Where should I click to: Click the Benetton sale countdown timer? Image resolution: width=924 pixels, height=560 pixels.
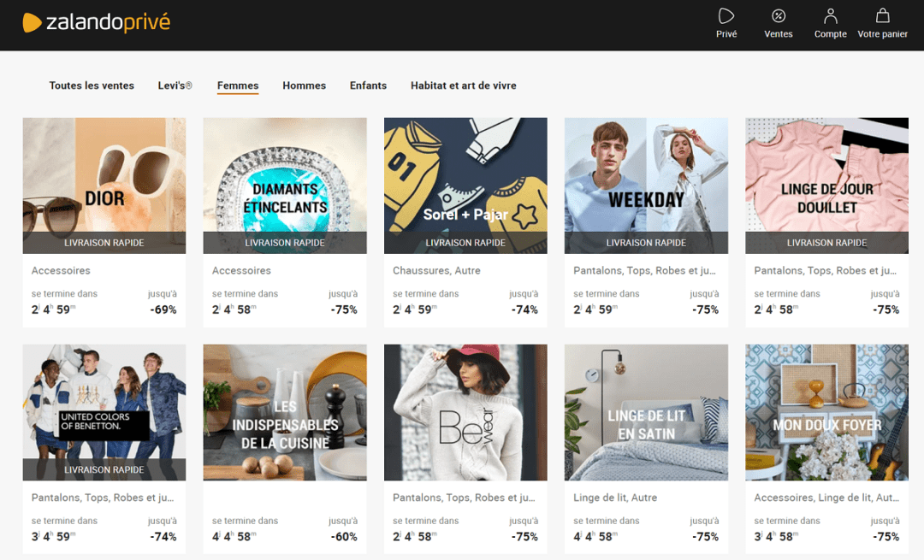[x=53, y=536]
